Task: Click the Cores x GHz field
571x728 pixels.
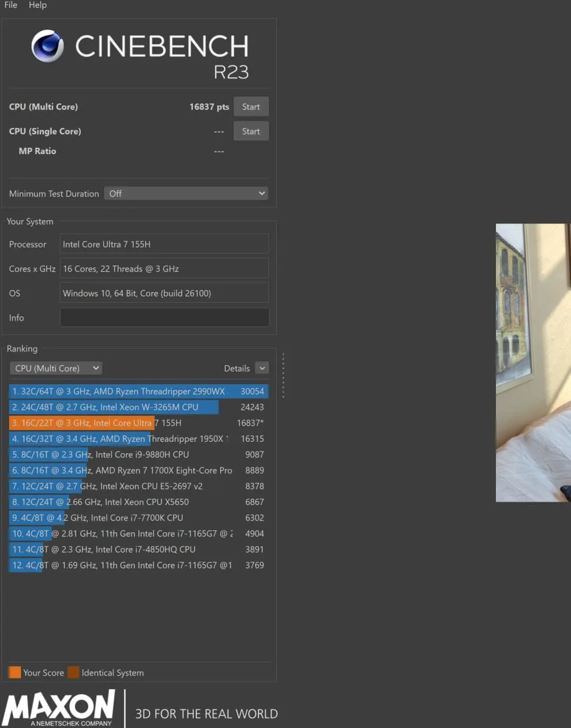Action: (x=164, y=268)
